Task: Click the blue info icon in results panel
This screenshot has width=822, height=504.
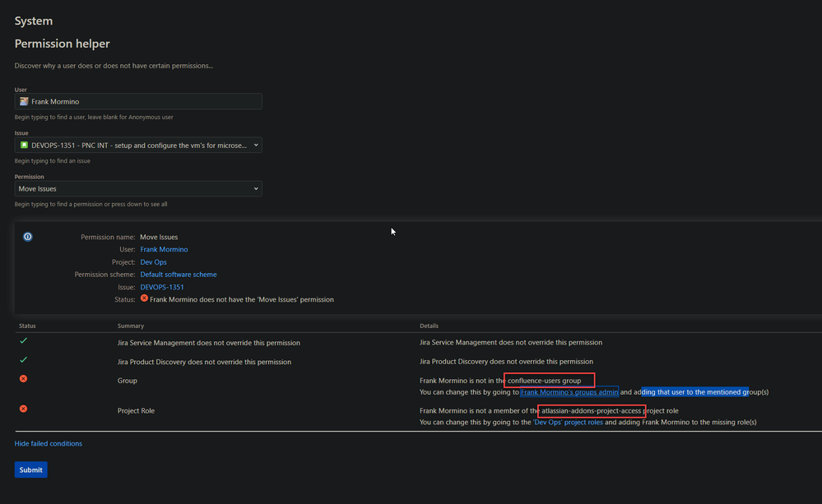Action: (28, 237)
